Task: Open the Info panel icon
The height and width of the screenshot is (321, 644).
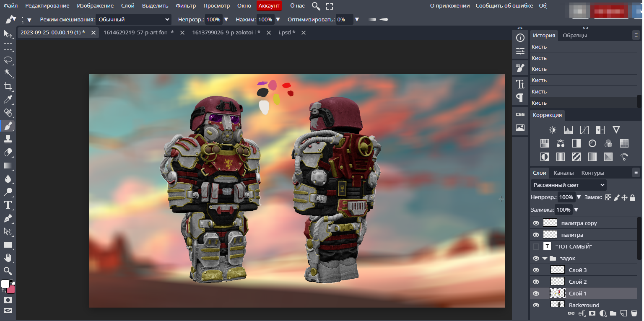Action: point(520,38)
